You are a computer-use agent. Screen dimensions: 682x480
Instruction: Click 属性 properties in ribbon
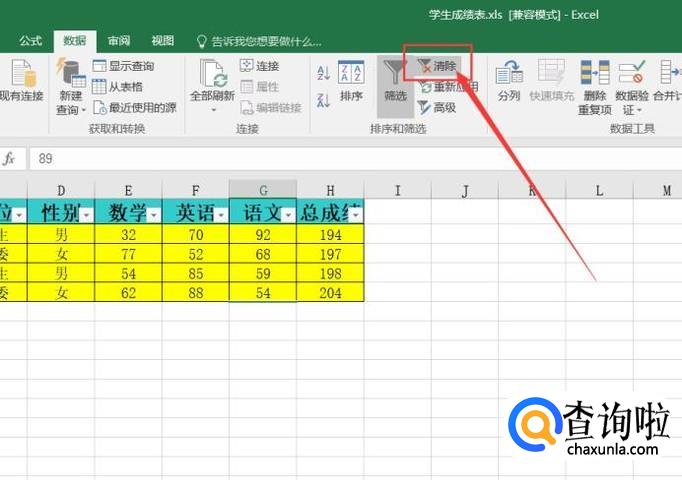pyautogui.click(x=260, y=87)
